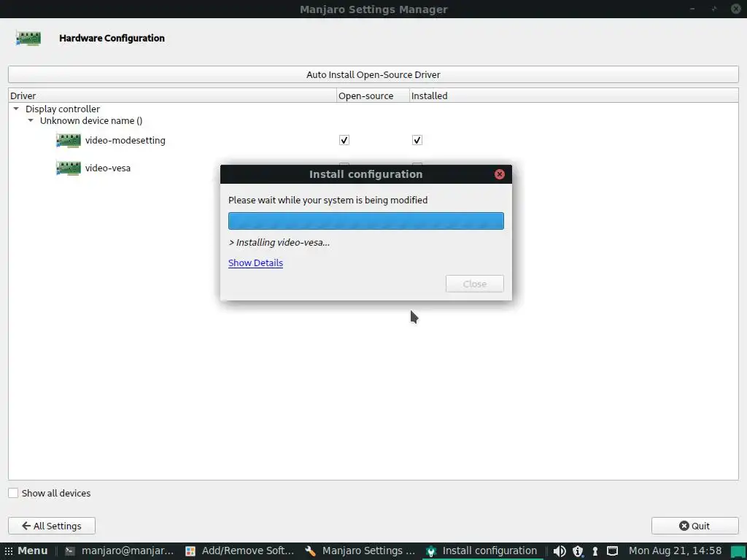Viewport: 747px width, 560px height.
Task: Click the info notification tray icon
Action: coord(578,551)
